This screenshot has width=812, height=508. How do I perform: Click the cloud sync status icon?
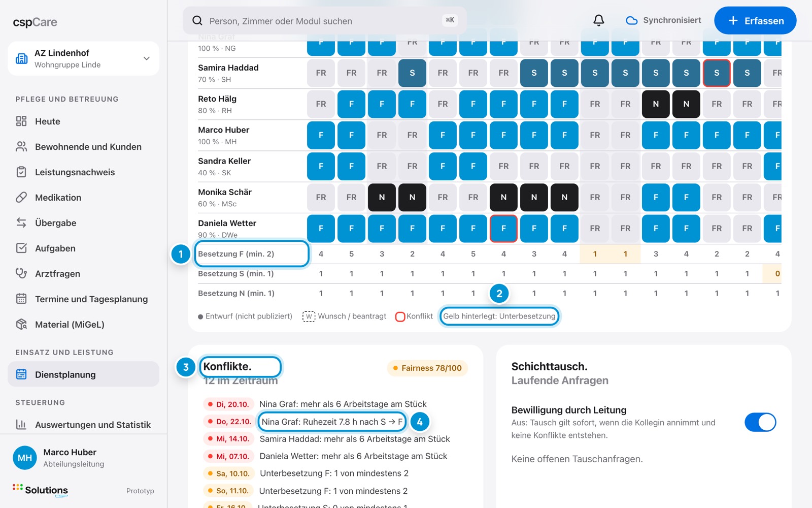tap(631, 20)
